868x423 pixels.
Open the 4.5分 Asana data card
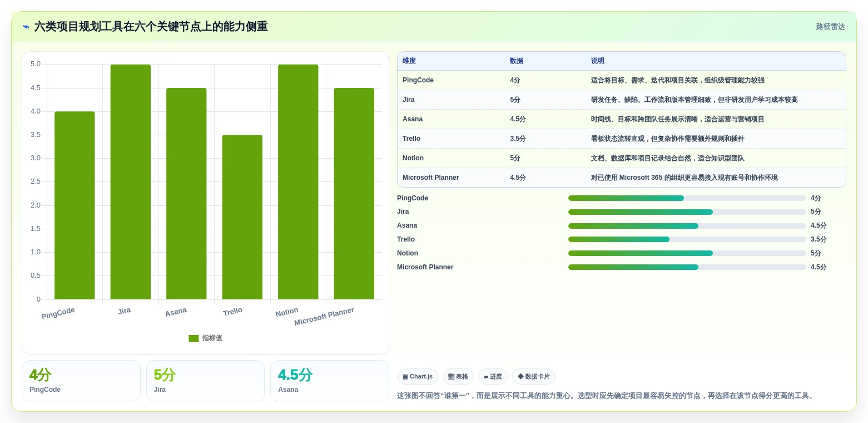330,381
